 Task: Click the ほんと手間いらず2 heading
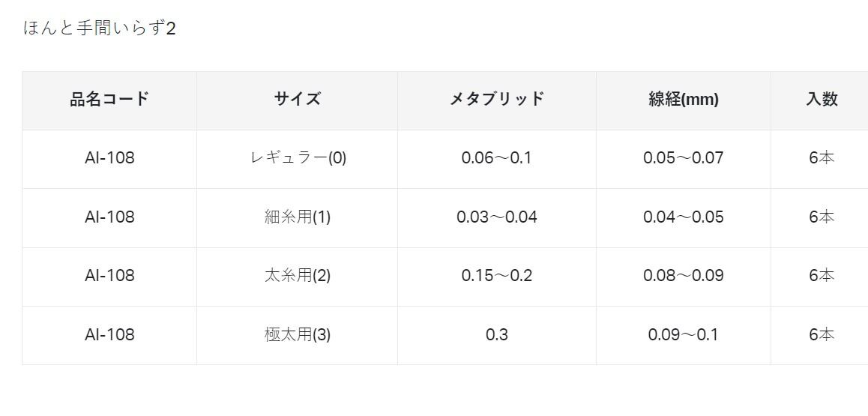click(100, 29)
